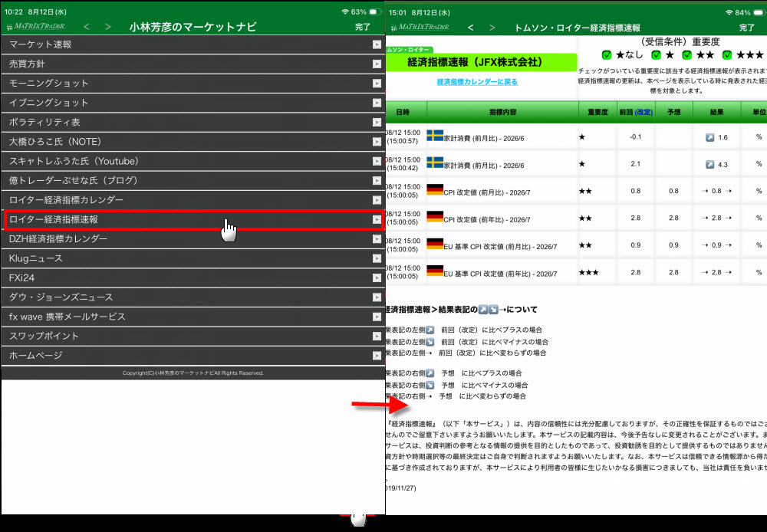
Task: Open 大橋ひろこ氏（NOTE） arrow icon
Action: tap(377, 142)
